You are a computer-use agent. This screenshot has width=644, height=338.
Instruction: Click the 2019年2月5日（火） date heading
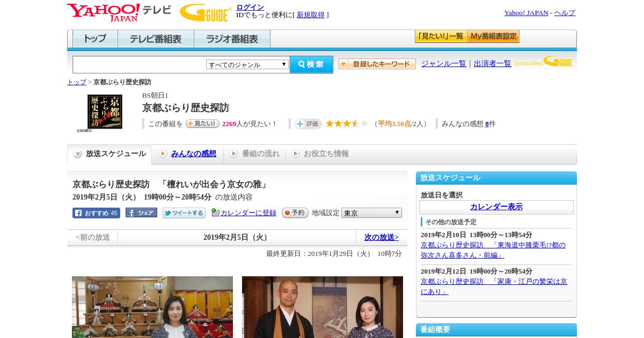click(x=237, y=237)
